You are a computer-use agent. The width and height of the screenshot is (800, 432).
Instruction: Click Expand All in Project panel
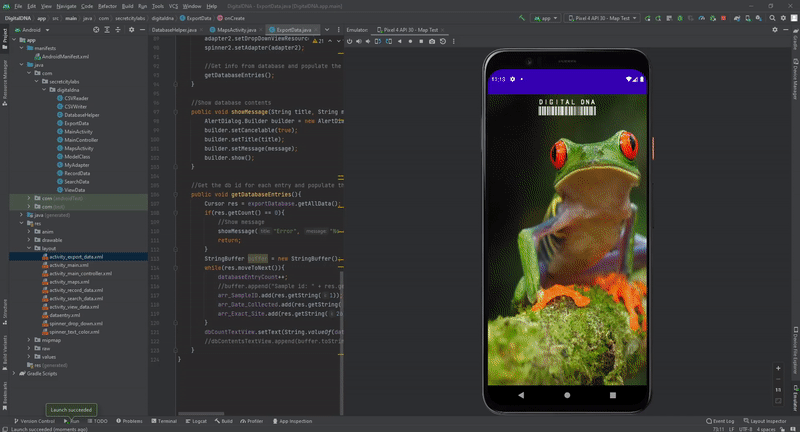pos(107,30)
